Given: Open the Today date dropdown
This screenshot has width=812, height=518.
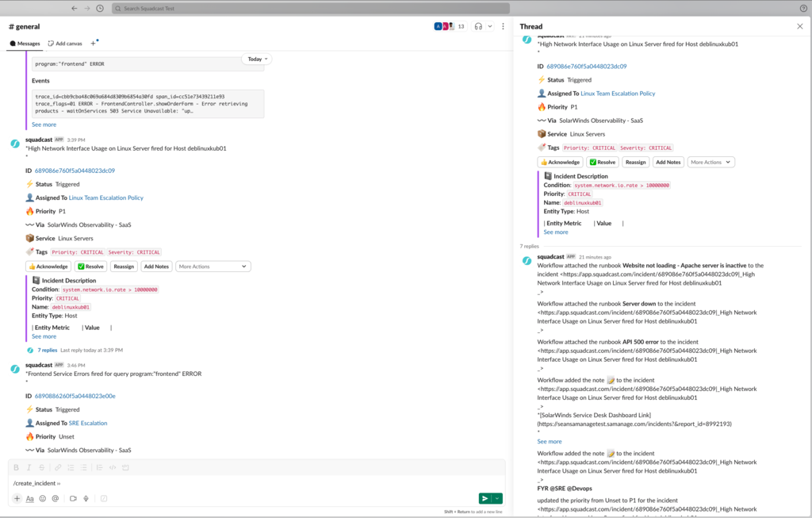Looking at the screenshot, I should click(258, 59).
